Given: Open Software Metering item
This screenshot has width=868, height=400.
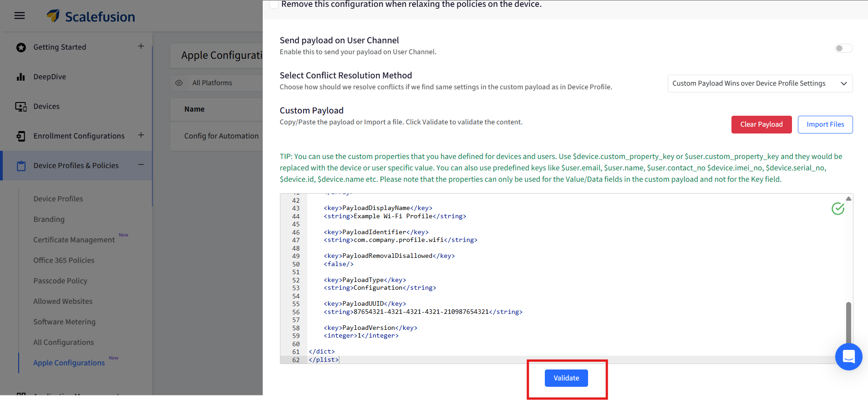Looking at the screenshot, I should (64, 322).
